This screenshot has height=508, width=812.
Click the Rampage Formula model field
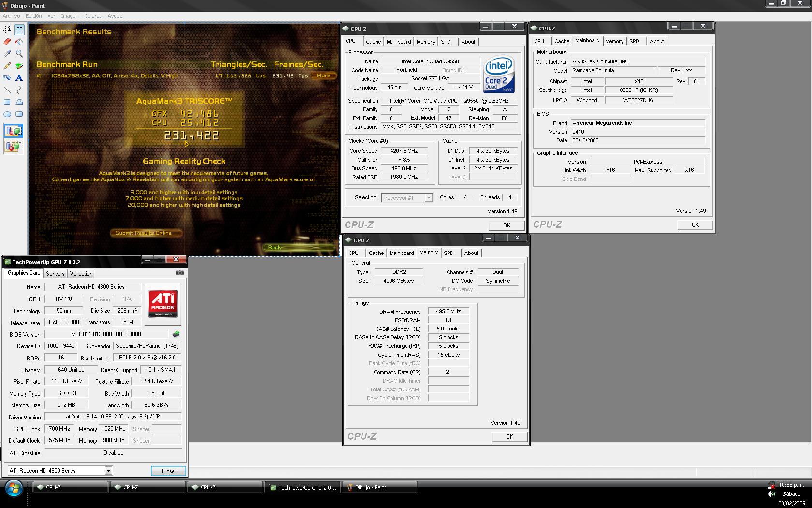[614, 71]
